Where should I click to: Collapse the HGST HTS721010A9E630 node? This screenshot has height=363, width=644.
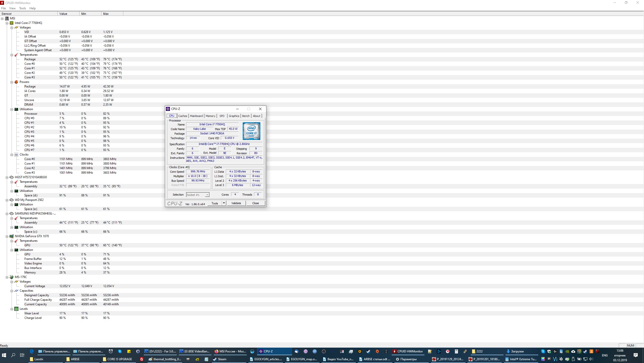(7, 177)
